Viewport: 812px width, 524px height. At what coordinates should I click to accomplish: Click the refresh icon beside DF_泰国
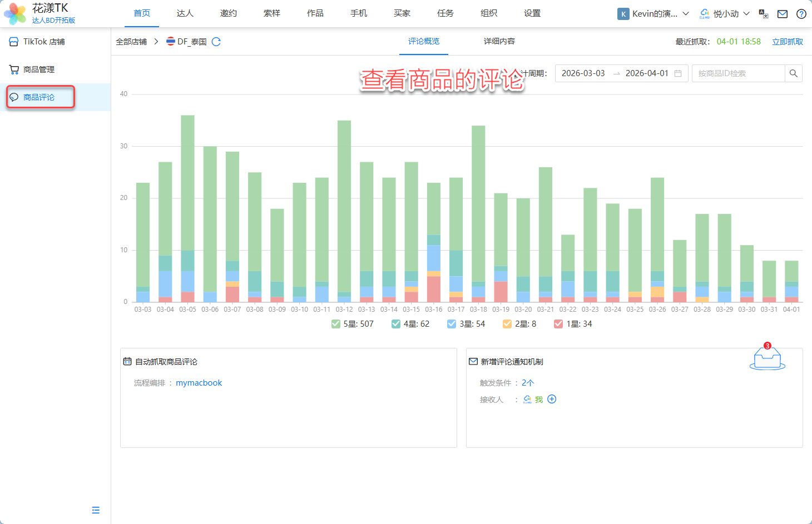pos(216,42)
